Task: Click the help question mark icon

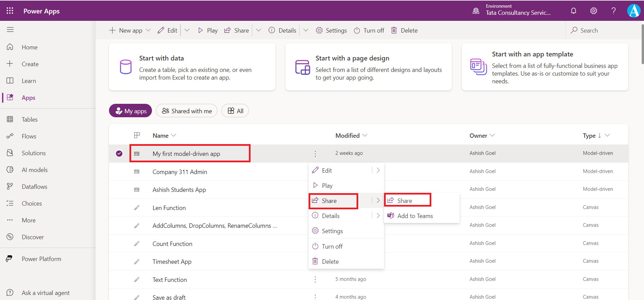Action: tap(613, 11)
